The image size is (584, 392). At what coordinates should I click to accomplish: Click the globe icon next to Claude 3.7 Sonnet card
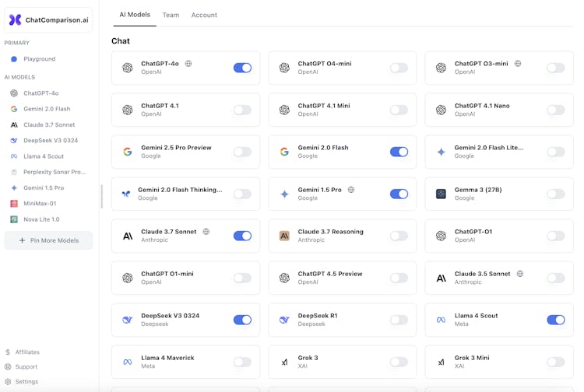coord(206,232)
